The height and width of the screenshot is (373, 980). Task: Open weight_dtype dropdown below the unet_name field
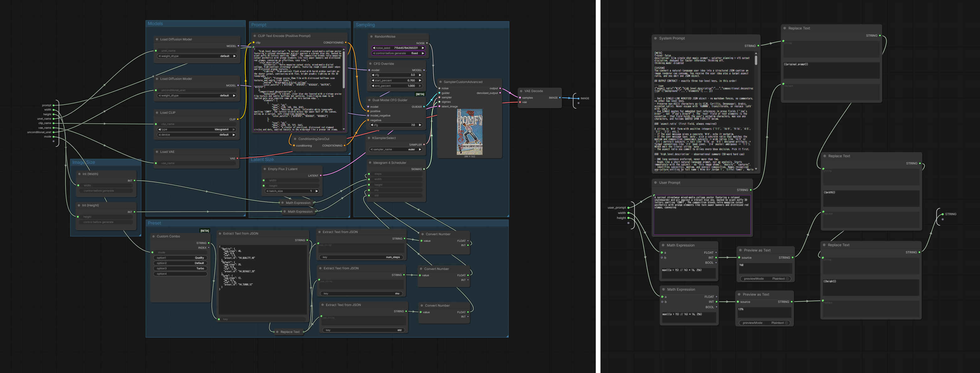(197, 56)
